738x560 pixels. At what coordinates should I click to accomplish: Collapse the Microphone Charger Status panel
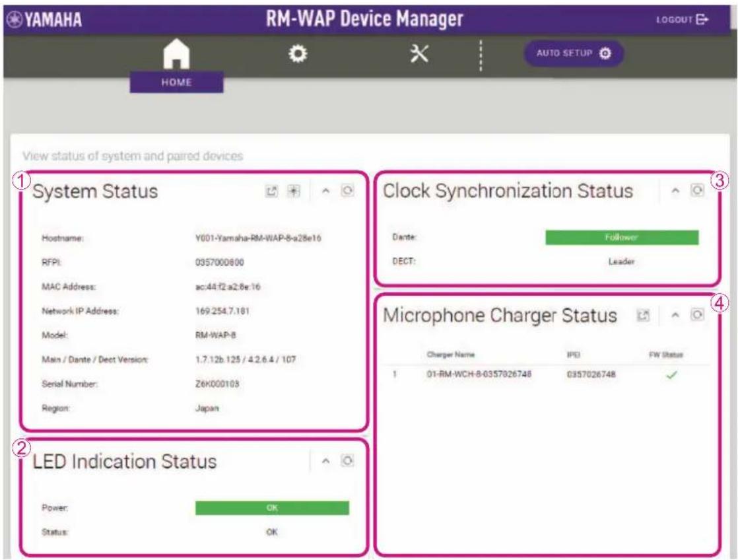coord(675,315)
